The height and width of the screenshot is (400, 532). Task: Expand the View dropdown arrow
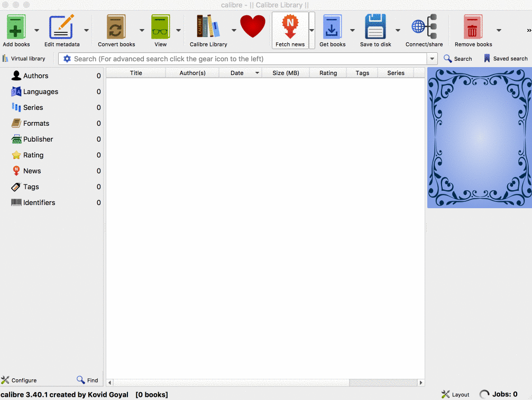point(178,30)
